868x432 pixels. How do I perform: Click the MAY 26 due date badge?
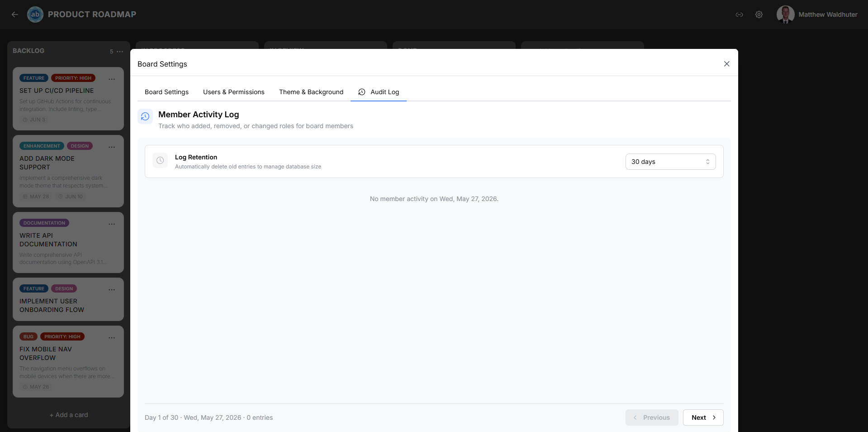(x=36, y=387)
